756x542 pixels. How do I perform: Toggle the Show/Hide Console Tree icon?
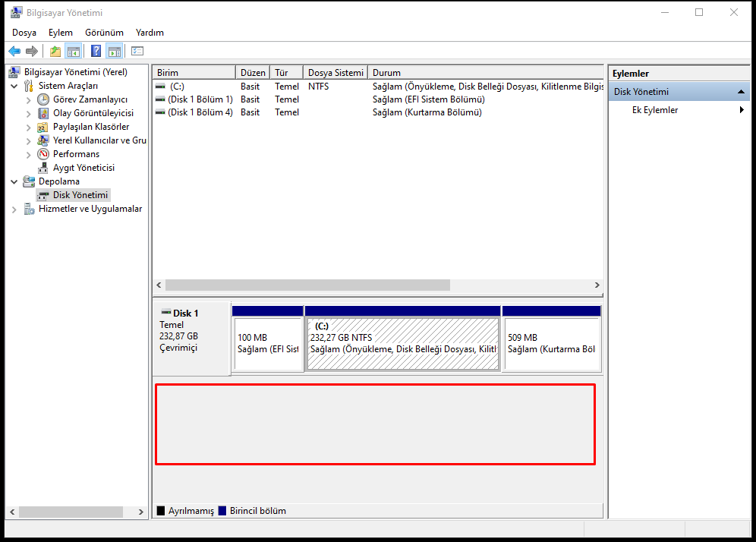tap(74, 51)
